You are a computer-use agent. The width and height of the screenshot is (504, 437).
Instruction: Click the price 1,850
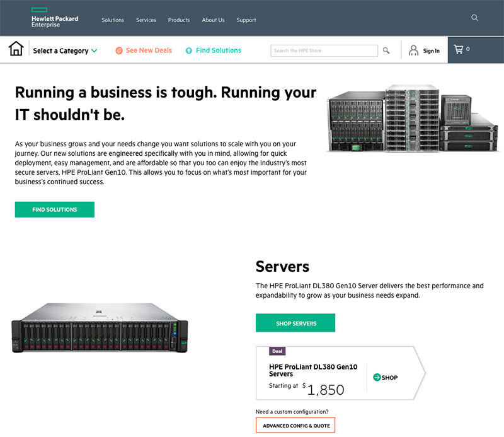coord(326,390)
